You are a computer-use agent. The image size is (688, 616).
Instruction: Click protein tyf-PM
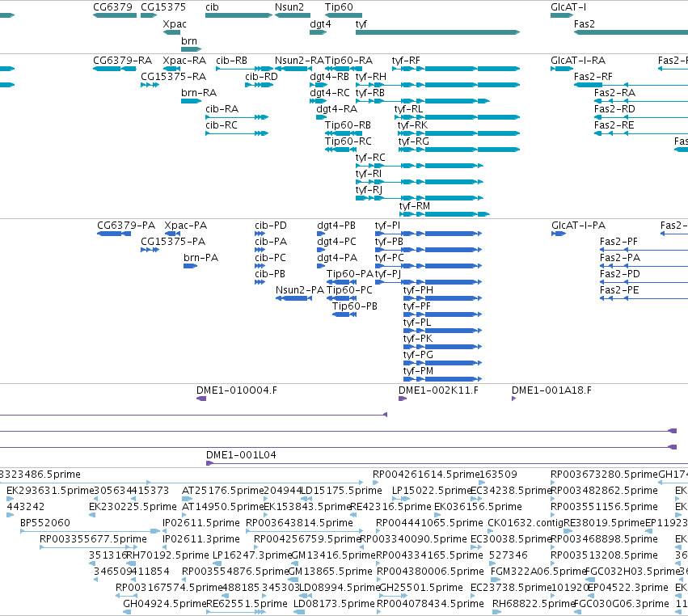[x=443, y=379]
